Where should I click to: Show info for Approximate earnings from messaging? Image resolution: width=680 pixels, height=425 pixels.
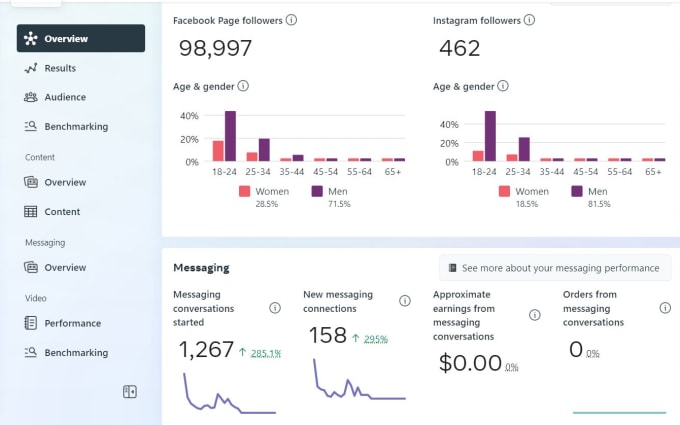click(535, 315)
